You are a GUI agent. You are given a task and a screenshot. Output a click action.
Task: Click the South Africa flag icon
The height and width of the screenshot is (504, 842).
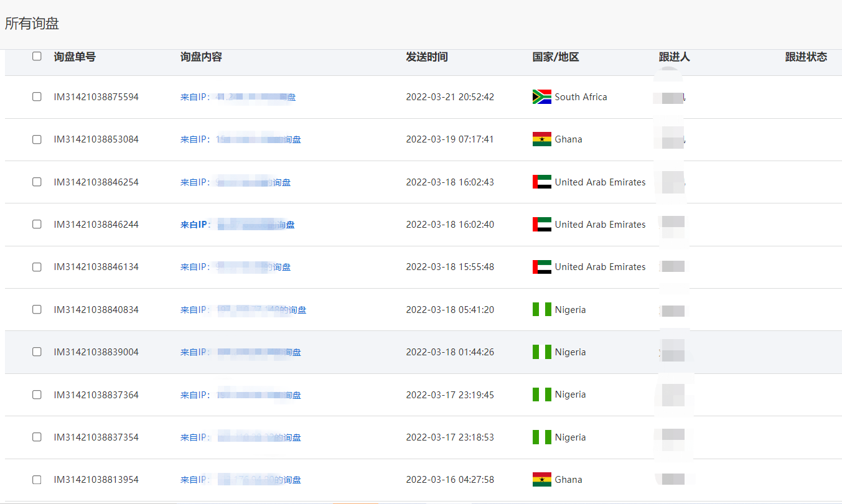(541, 97)
